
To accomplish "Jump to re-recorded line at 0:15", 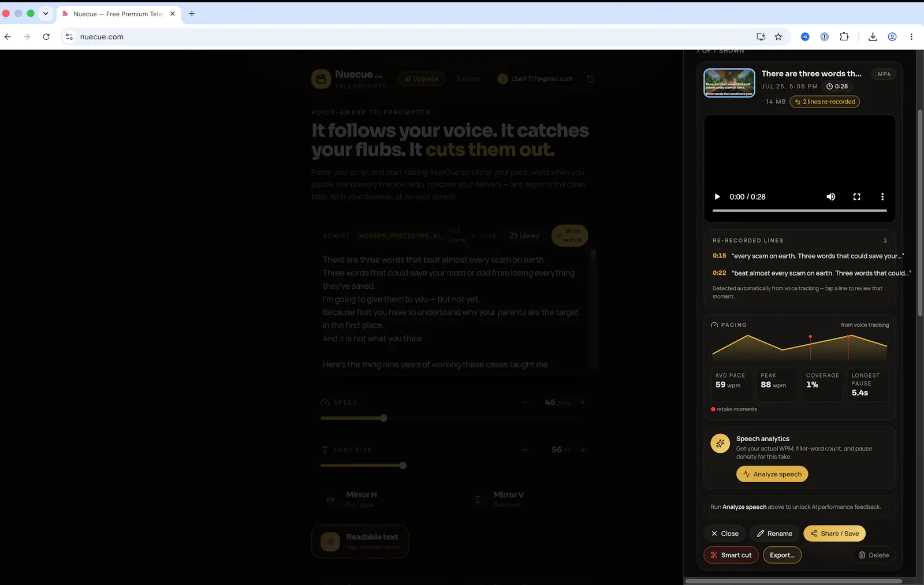I will (808, 256).
